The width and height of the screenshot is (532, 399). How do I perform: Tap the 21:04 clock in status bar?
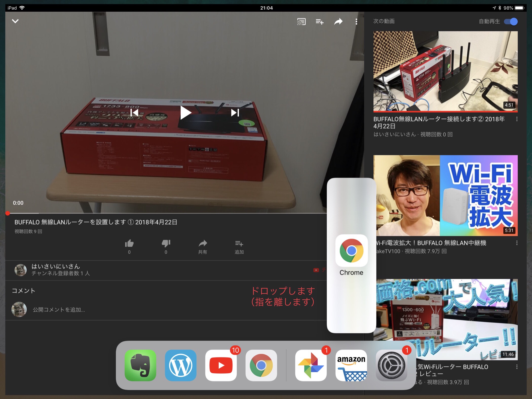click(x=267, y=8)
